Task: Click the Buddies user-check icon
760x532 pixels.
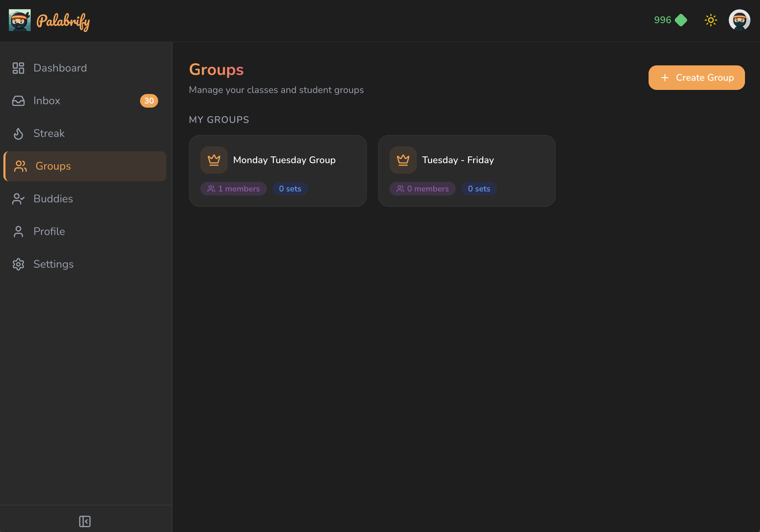Action: click(18, 199)
